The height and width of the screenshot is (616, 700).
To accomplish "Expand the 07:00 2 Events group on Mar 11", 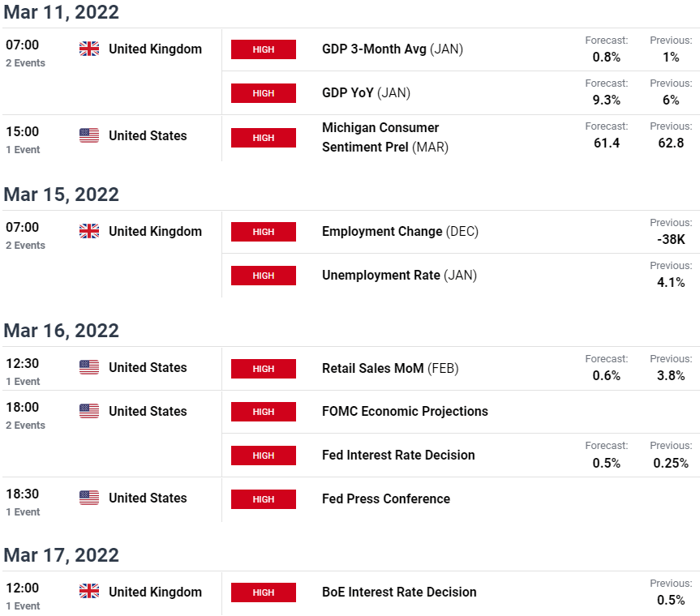I will (25, 53).
